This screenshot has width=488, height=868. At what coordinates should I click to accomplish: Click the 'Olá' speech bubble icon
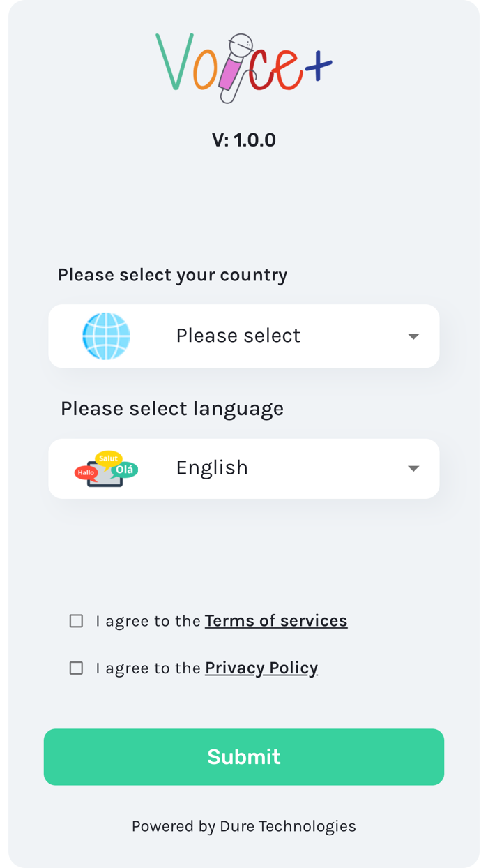coord(125,469)
